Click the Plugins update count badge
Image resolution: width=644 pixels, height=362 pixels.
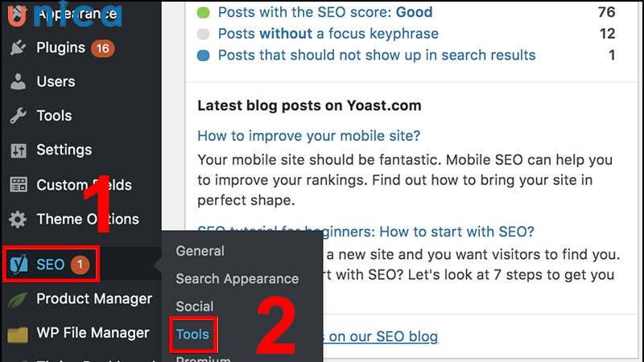coord(103,48)
